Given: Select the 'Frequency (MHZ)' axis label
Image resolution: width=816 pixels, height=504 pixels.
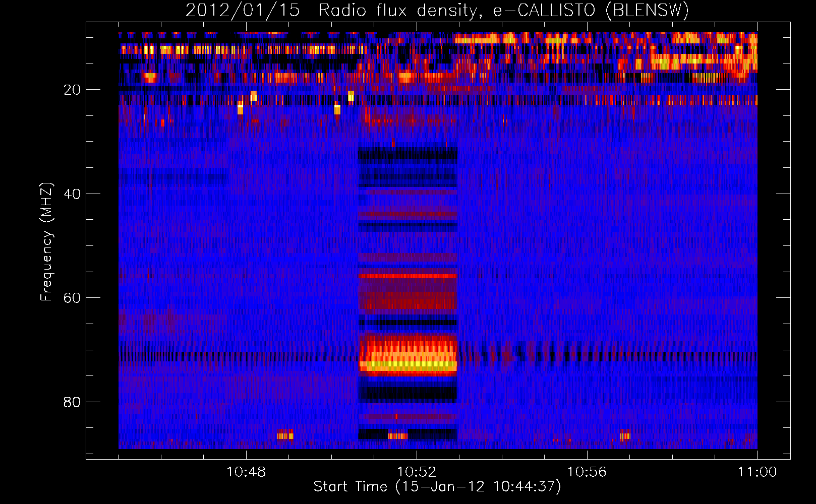Looking at the screenshot, I should 46,242.
